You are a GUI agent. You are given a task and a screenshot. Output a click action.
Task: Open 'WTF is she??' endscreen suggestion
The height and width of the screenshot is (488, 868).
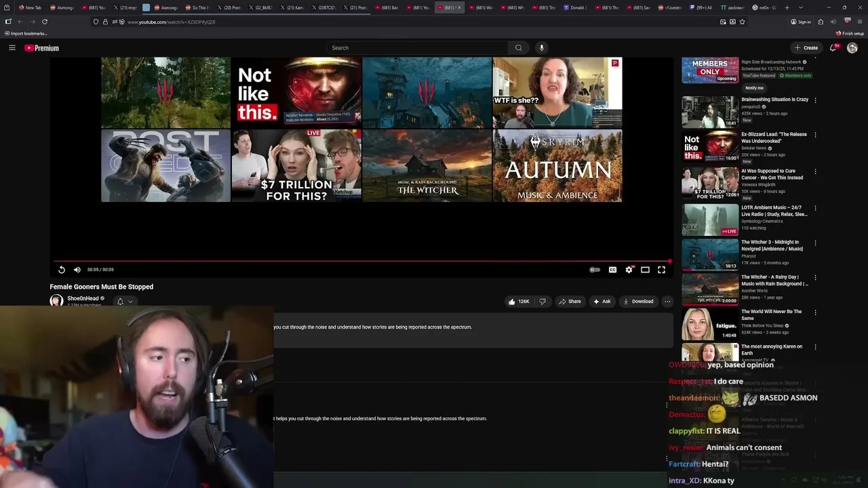click(557, 92)
